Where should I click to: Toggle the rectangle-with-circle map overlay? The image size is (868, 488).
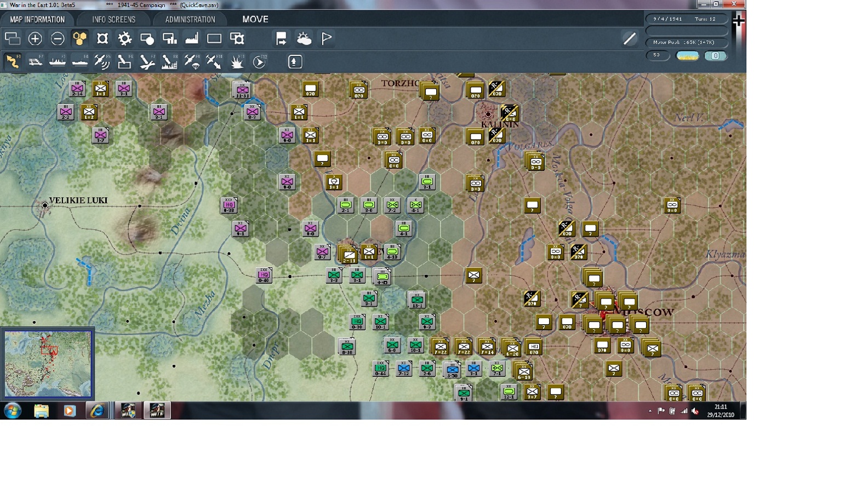[147, 38]
